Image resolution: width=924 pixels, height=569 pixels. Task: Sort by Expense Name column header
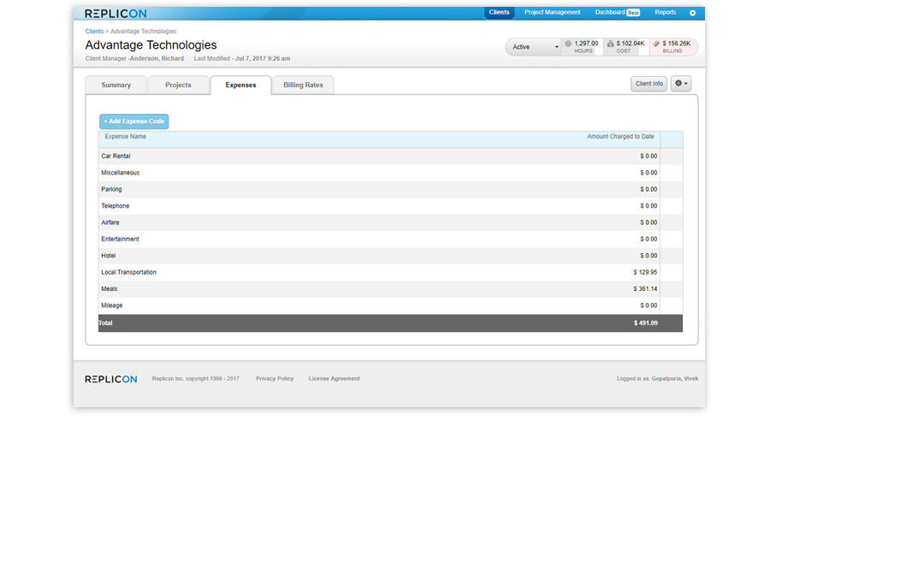click(126, 137)
